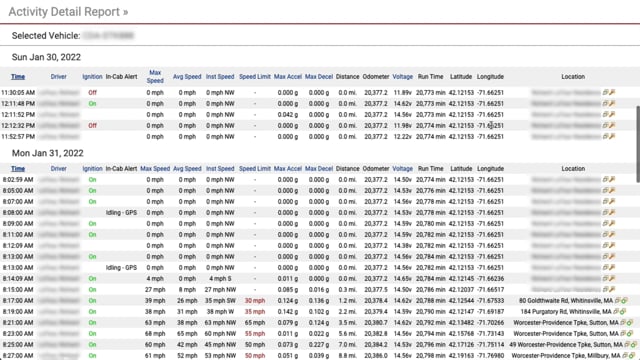Click the copy icon in the 11:30:05 AM row
This screenshot has width=640, height=360.
[606, 93]
